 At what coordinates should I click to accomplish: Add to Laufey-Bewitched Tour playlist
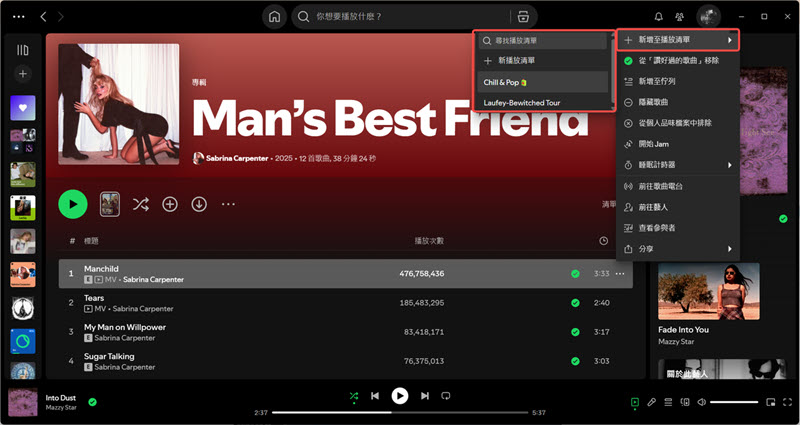[542, 103]
